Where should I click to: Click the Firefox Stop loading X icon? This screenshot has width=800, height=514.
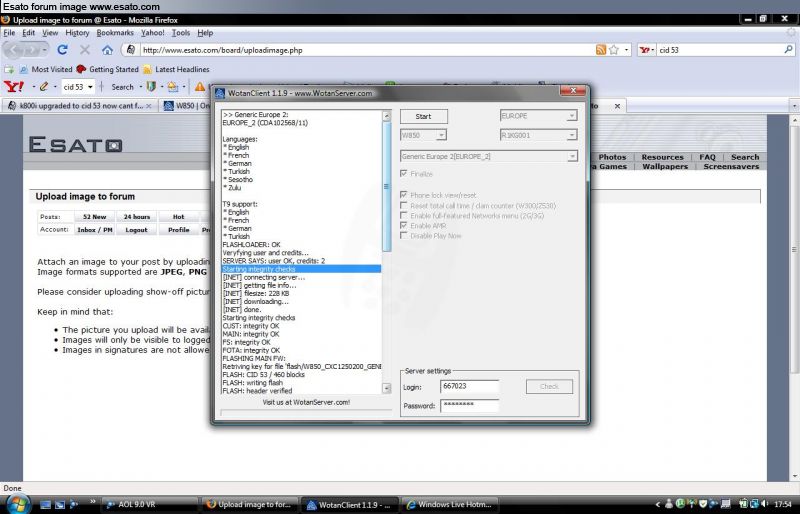[85, 50]
